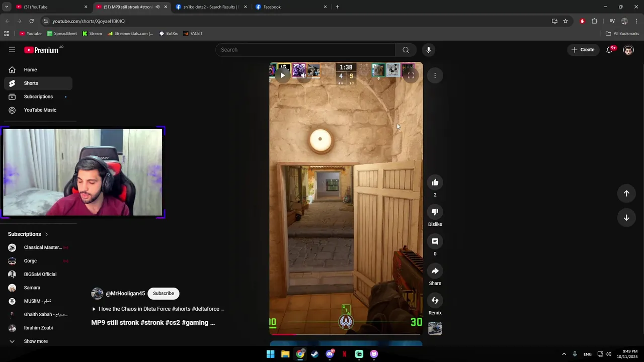Open the @MrHooligan45 channel link

125,294
